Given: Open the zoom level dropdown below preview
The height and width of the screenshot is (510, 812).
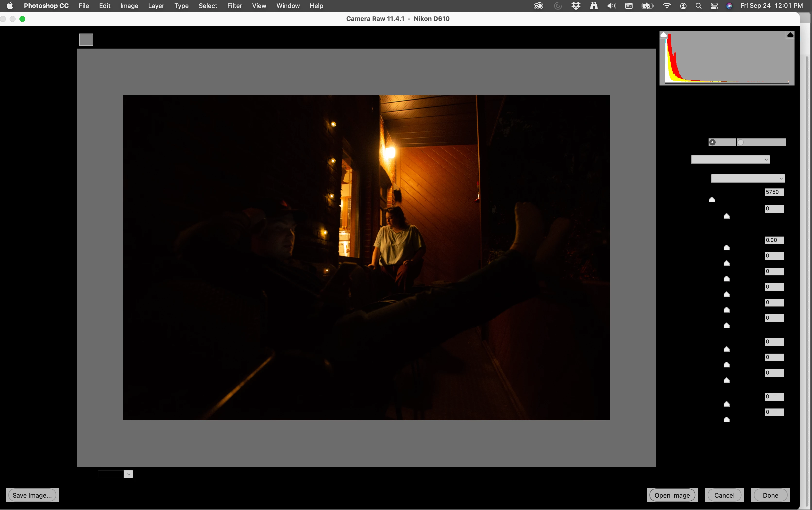Looking at the screenshot, I should coord(128,474).
